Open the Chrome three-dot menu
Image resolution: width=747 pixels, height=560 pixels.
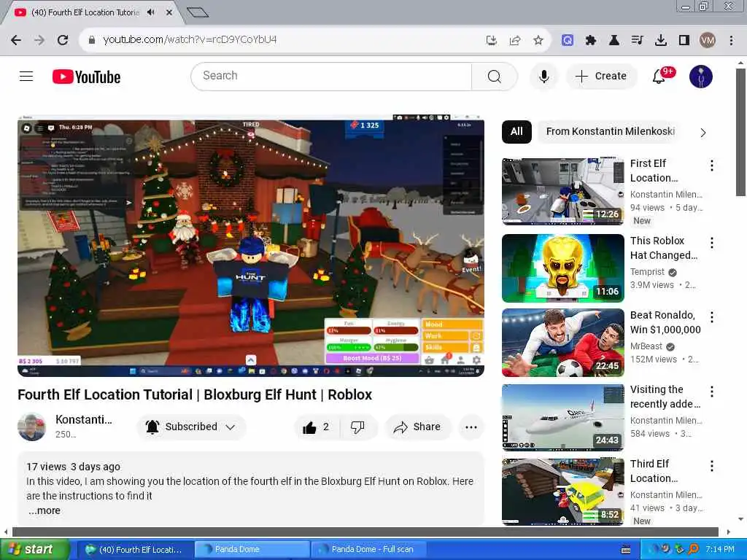[x=731, y=41]
